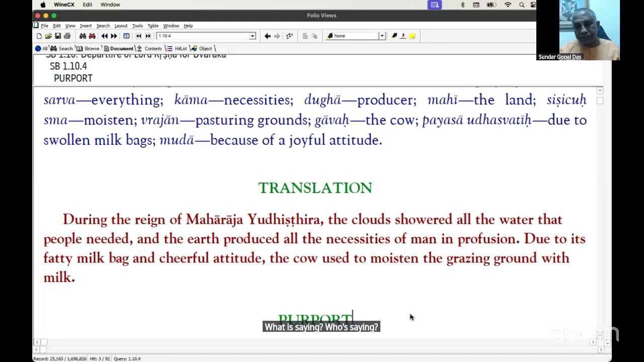
Task: Open the File menu
Action: [44, 26]
